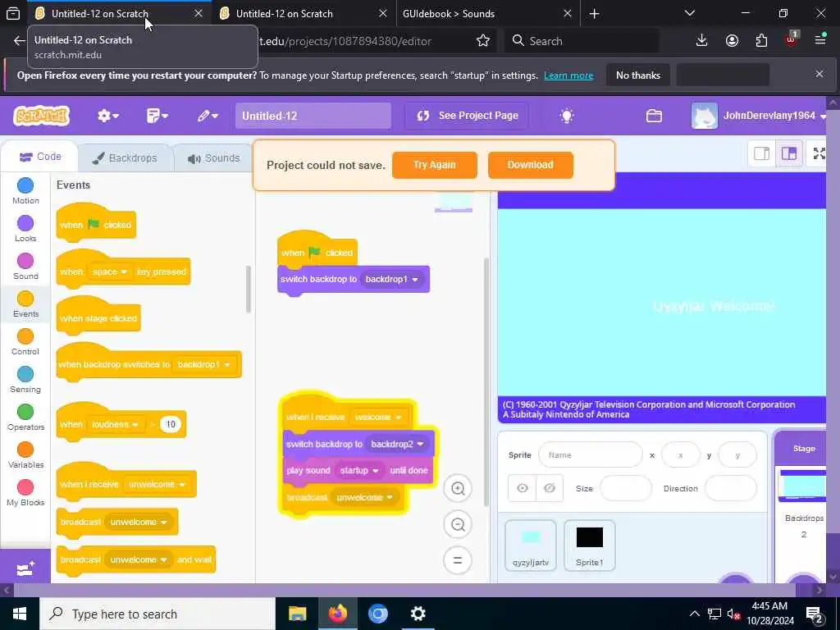840x630 pixels.
Task: Click the loudness value field 10
Action: tap(171, 424)
